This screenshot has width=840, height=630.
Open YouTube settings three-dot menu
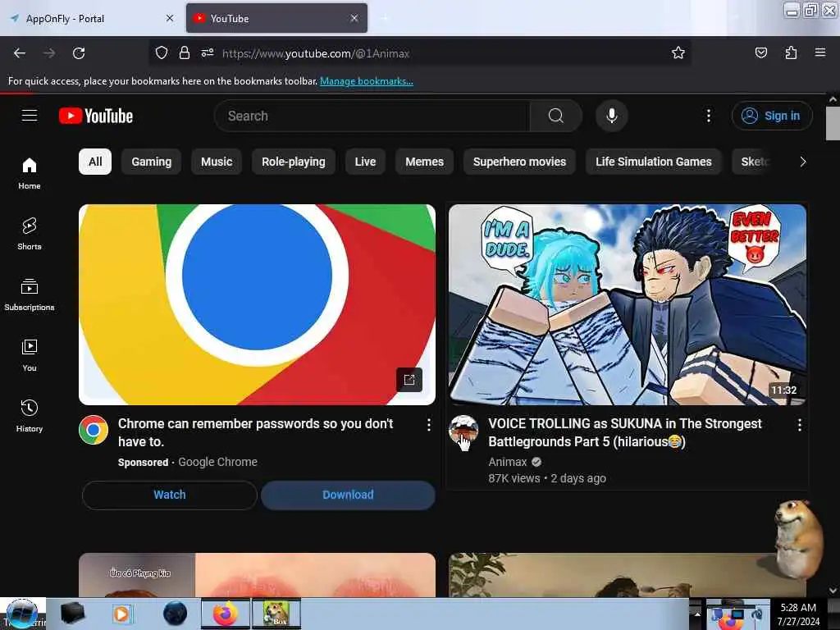[708, 116]
